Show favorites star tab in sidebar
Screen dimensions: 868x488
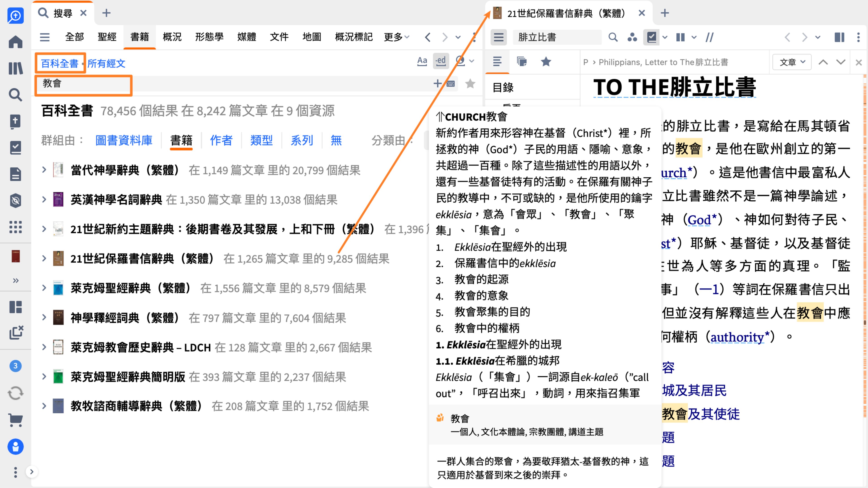(x=546, y=62)
